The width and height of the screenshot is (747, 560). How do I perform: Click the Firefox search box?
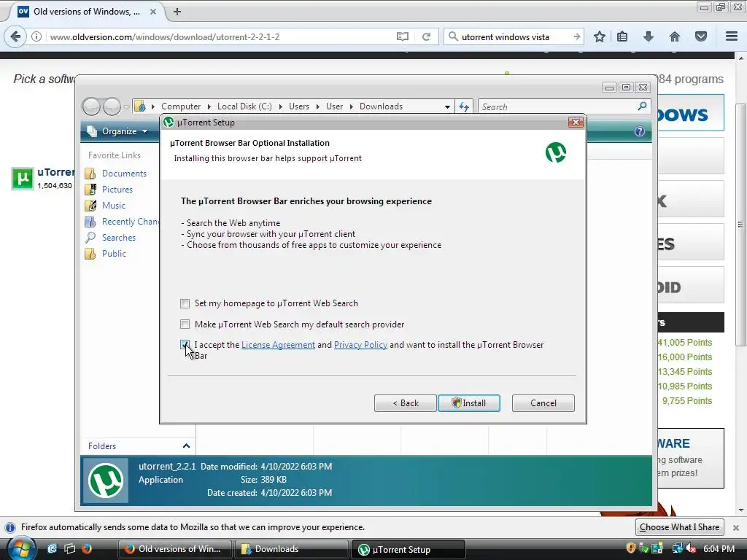[514, 36]
